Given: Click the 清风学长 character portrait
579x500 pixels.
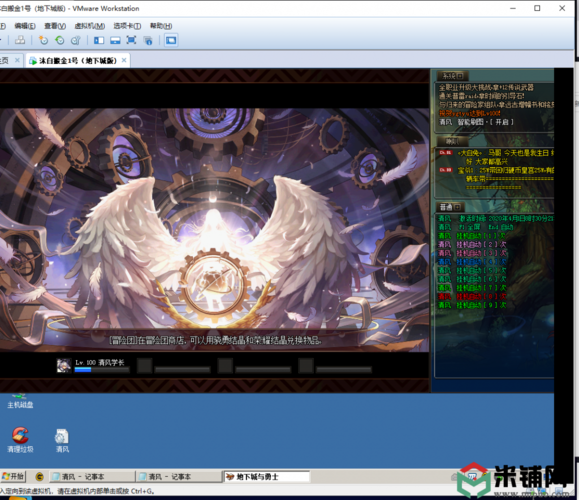Looking at the screenshot, I should [x=64, y=365].
